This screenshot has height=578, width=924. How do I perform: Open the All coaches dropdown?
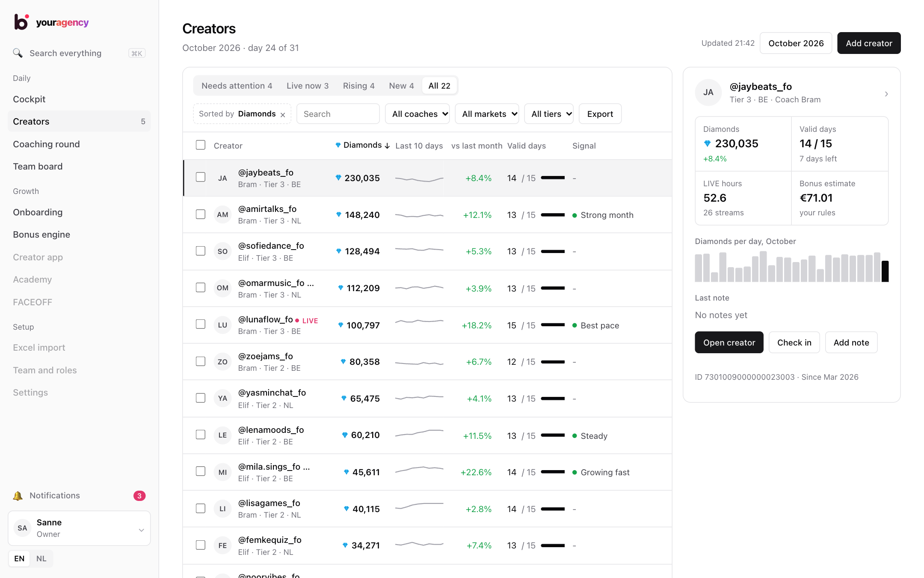point(418,114)
